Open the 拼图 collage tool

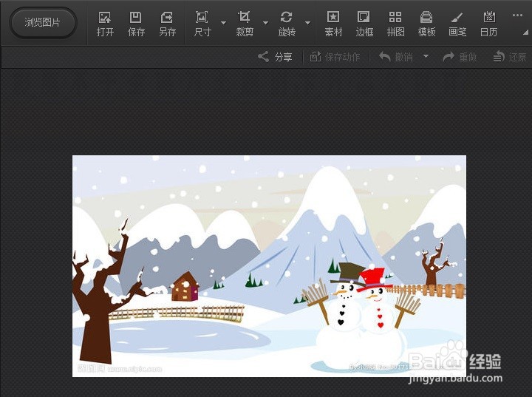[395, 24]
